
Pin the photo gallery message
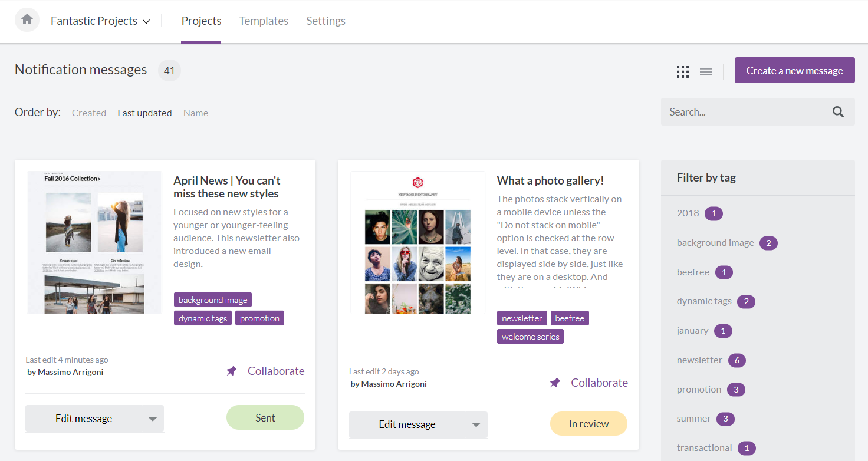tap(555, 383)
